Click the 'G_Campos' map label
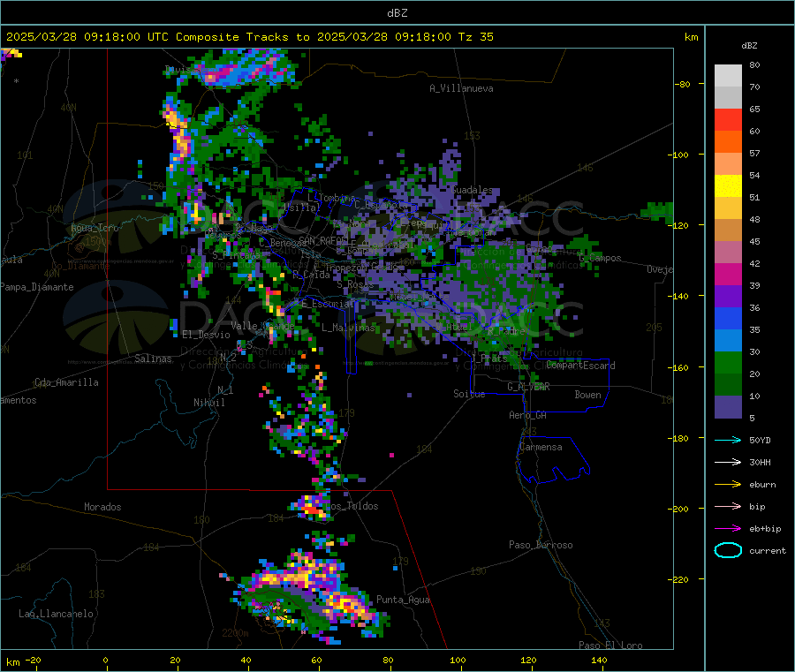Viewport: 795px width, 672px height. 600,258
